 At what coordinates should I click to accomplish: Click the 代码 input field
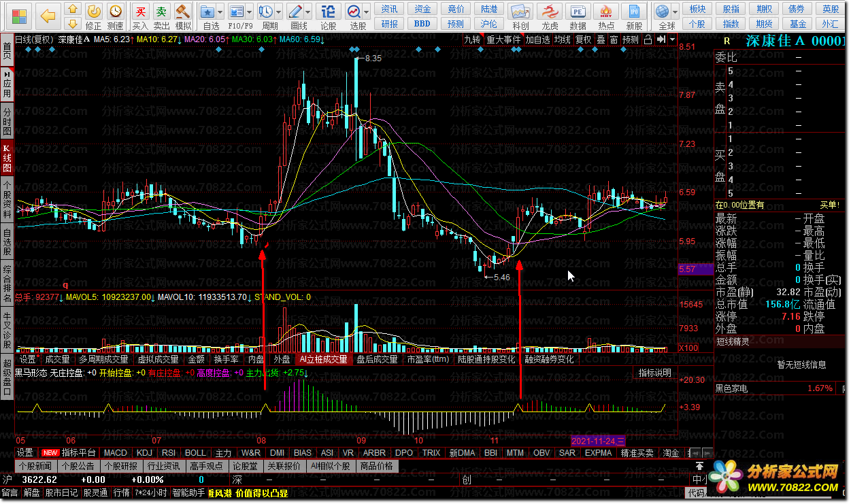697,492
